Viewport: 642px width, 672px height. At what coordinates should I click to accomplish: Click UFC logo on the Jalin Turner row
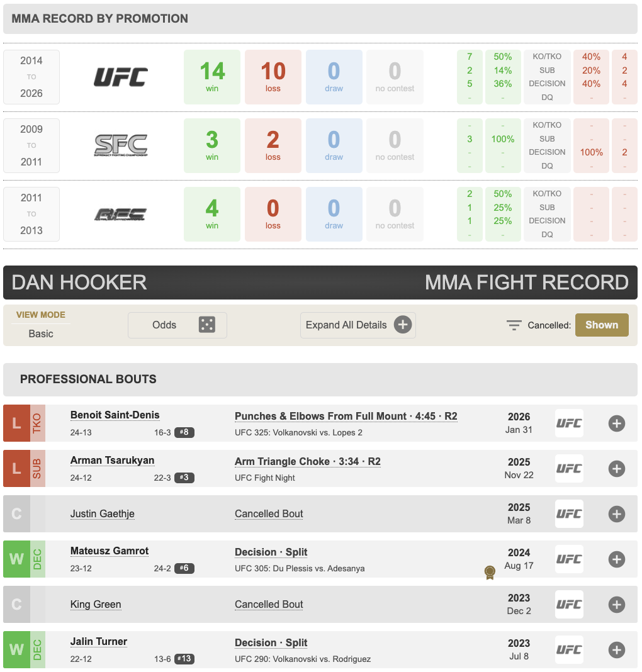(569, 650)
